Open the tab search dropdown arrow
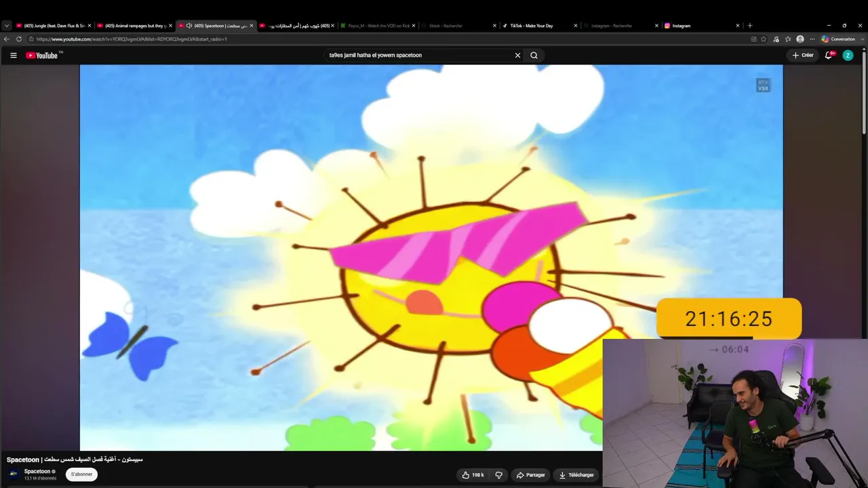This screenshot has height=488, width=868. [x=7, y=26]
